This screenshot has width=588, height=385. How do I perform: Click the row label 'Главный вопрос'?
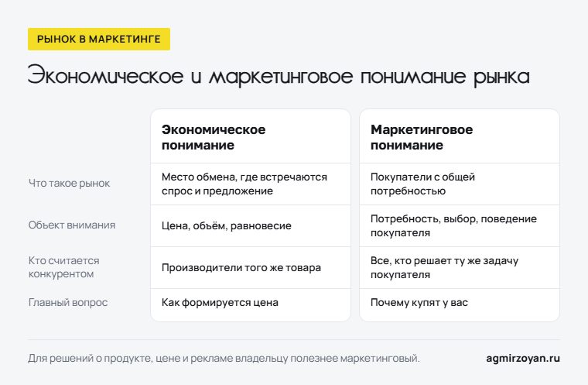[68, 302]
